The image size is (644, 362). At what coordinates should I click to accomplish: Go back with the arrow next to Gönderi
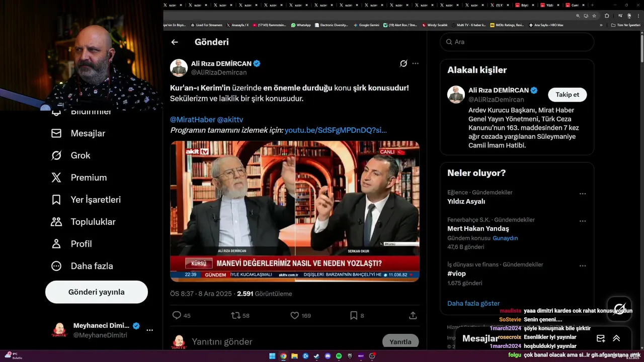tap(175, 42)
